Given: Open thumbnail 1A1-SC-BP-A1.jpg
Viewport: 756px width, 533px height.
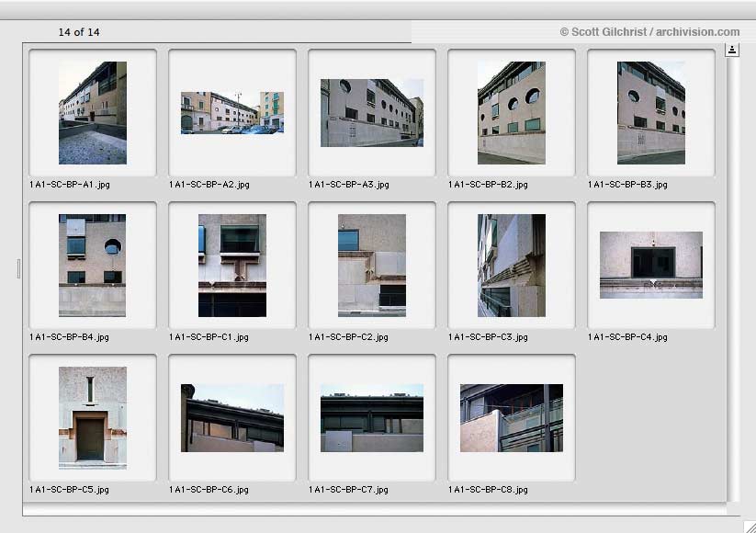Looking at the screenshot, I should click(93, 113).
